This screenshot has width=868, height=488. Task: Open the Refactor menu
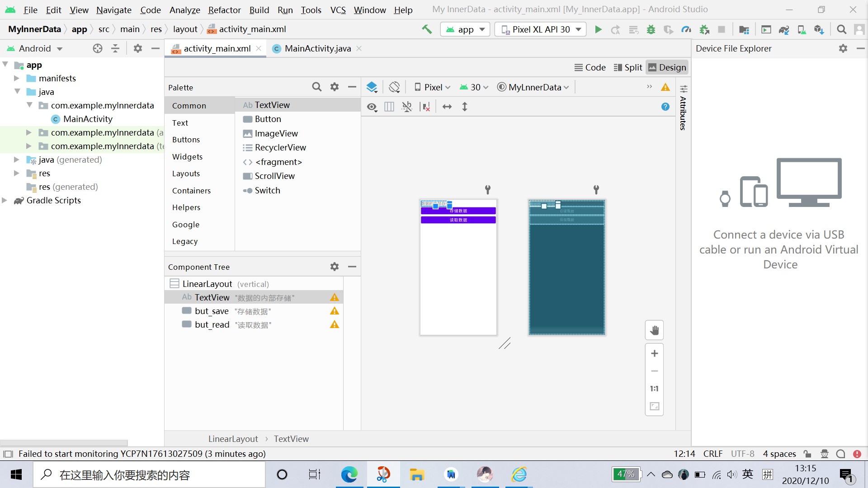[x=224, y=9]
